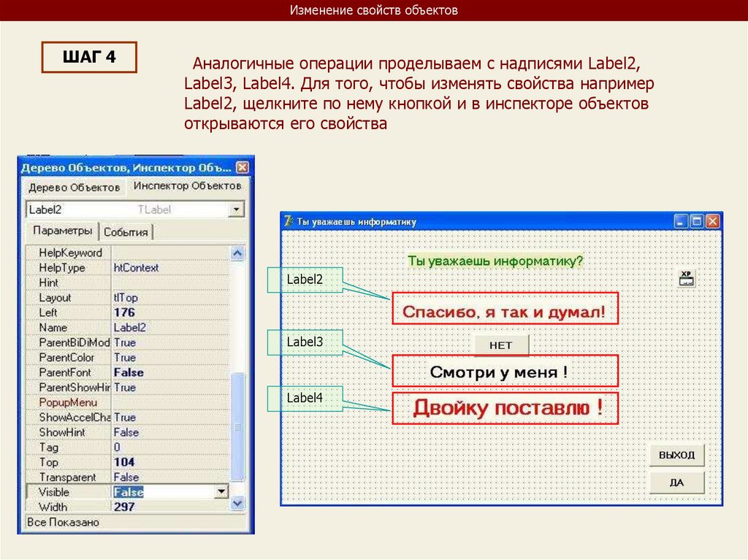Click the 104 value of Top
Image resolution: width=748 pixels, height=560 pixels.
124,461
